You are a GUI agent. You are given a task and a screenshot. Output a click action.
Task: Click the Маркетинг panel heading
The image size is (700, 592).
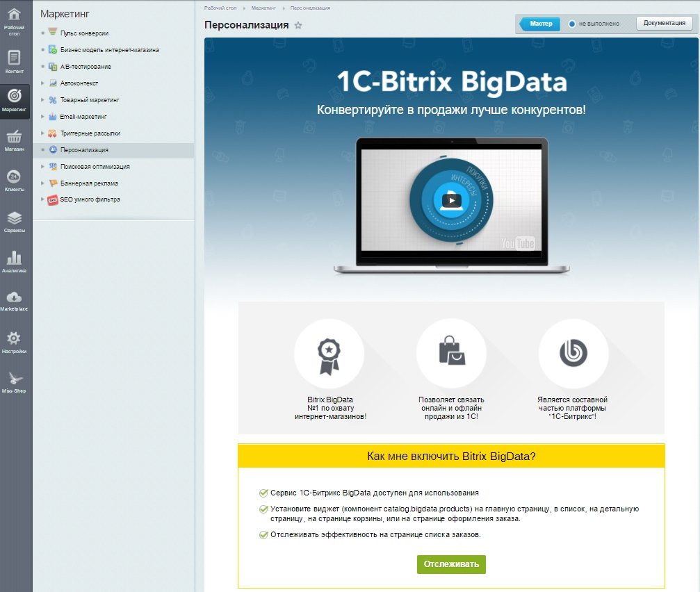(65, 14)
